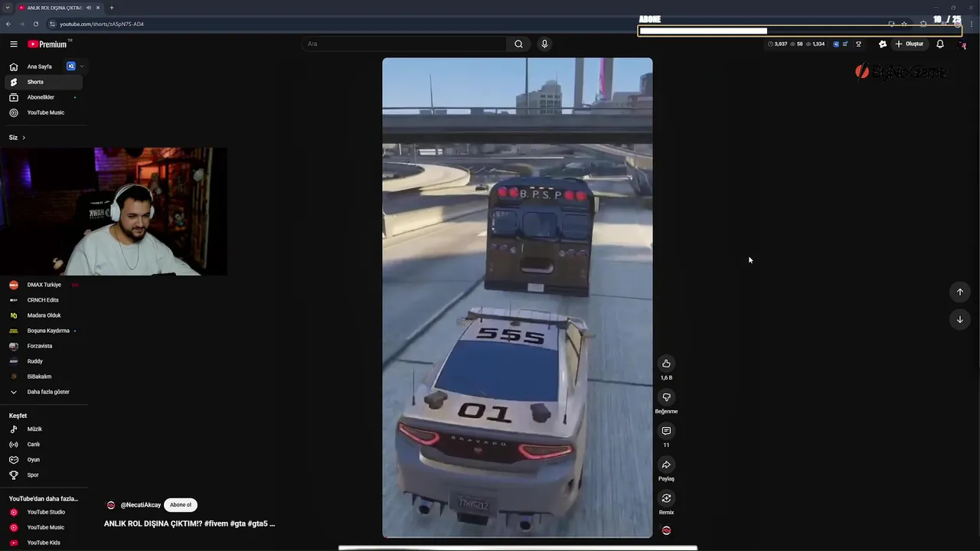
Task: Open the Remix option
Action: pyautogui.click(x=666, y=498)
